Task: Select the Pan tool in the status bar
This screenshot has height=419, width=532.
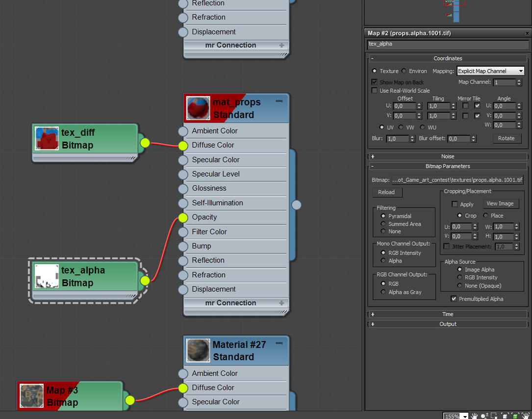Action: [x=474, y=416]
